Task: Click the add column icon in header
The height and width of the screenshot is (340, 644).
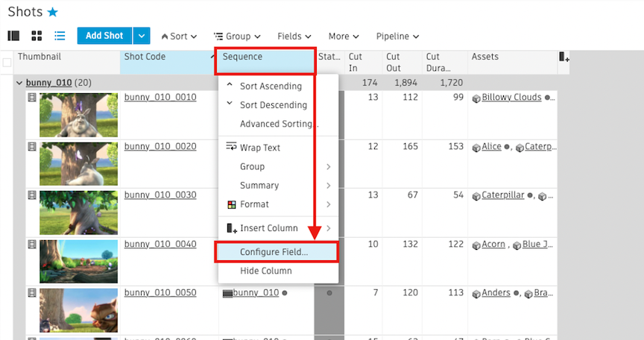Action: [564, 57]
